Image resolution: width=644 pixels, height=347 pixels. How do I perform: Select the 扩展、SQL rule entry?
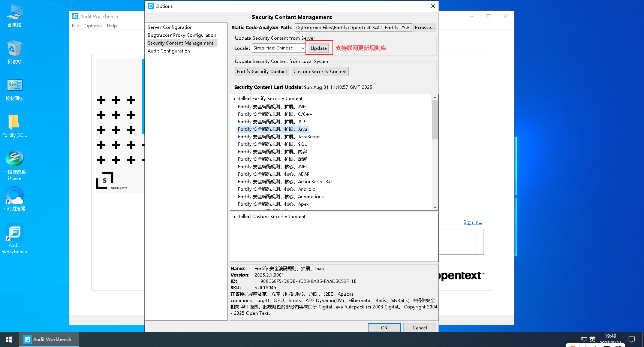[272, 144]
